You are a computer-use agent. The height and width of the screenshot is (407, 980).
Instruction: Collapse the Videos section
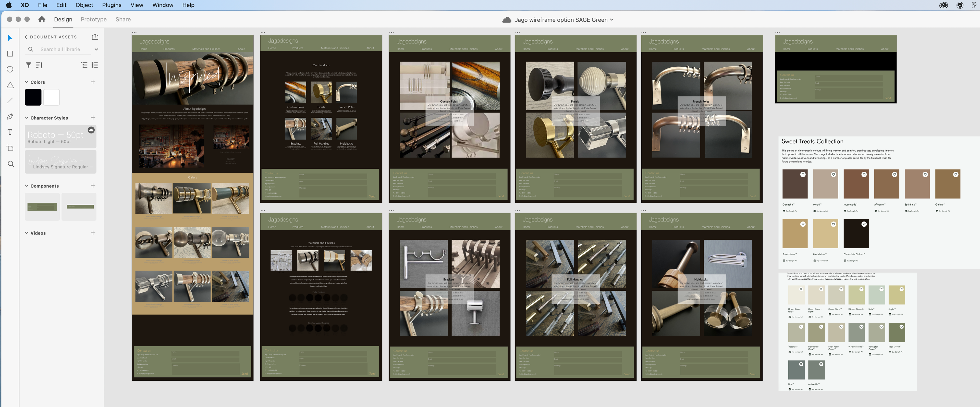pos(27,233)
